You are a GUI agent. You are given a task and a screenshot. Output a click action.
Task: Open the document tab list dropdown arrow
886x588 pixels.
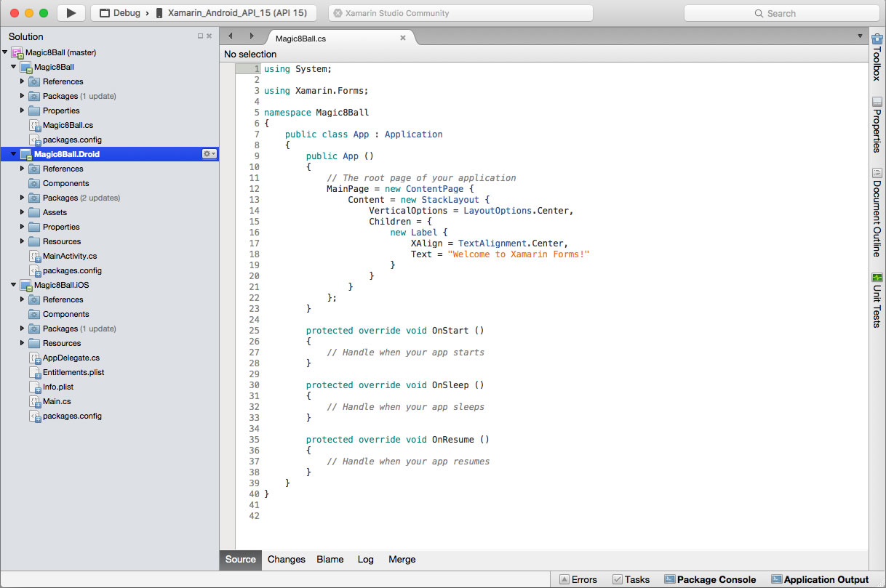coord(860,36)
